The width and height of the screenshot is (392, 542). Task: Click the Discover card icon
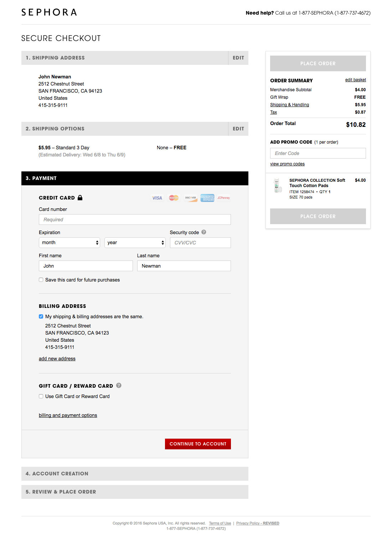pyautogui.click(x=191, y=198)
